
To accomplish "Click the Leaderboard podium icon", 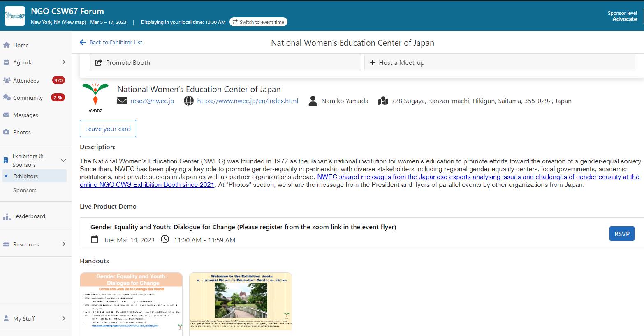I will [x=7, y=216].
